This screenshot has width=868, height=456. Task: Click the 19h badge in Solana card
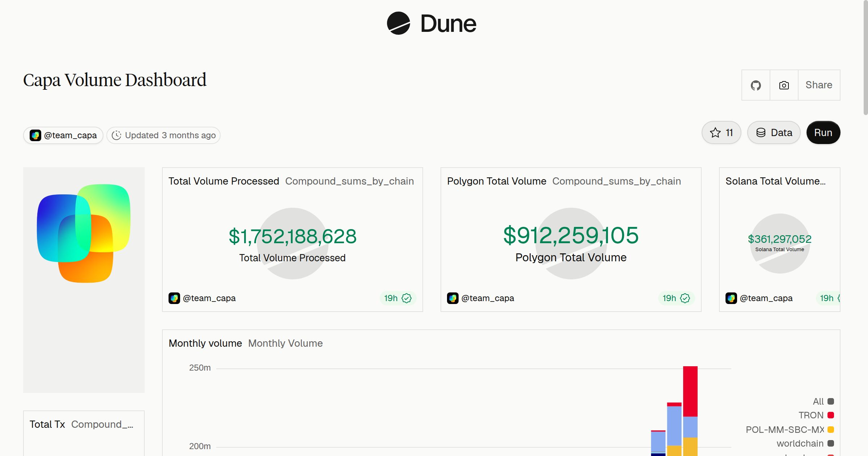(828, 298)
